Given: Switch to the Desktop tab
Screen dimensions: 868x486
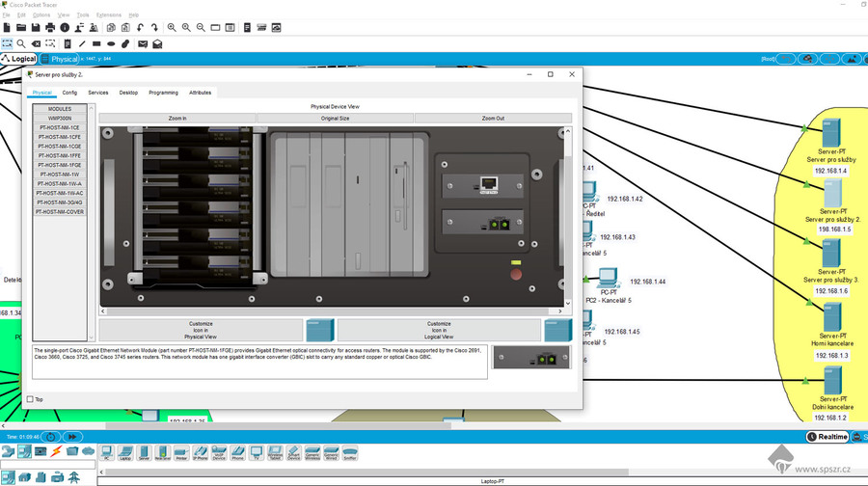Looking at the screenshot, I should (x=128, y=93).
